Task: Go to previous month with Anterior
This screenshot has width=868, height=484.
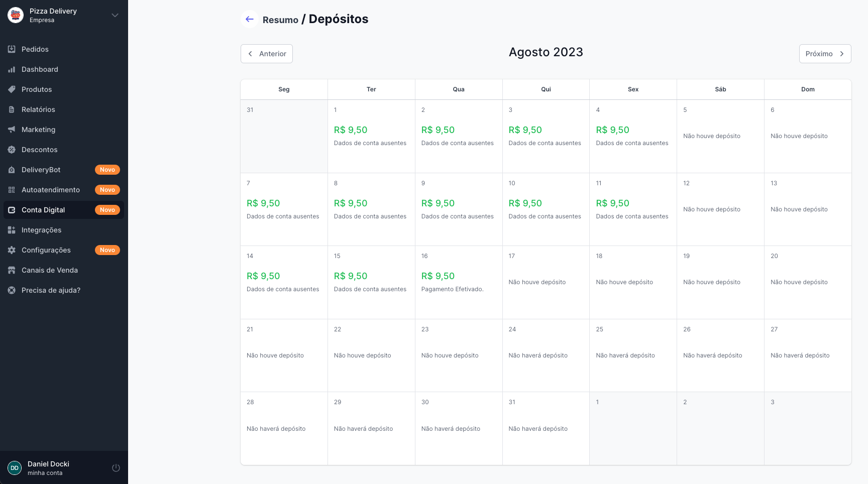Action: click(x=267, y=54)
